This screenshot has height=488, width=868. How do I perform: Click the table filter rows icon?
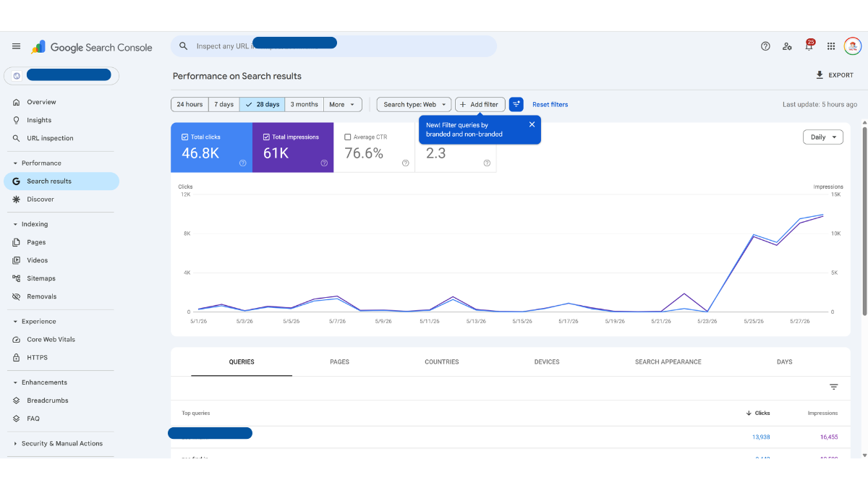(833, 388)
